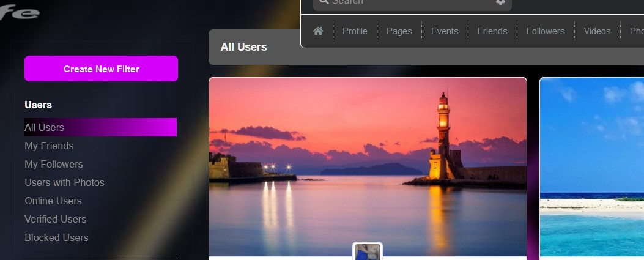The width and height of the screenshot is (644, 260).
Task: Open search settings gear icon
Action: pyautogui.click(x=500, y=2)
